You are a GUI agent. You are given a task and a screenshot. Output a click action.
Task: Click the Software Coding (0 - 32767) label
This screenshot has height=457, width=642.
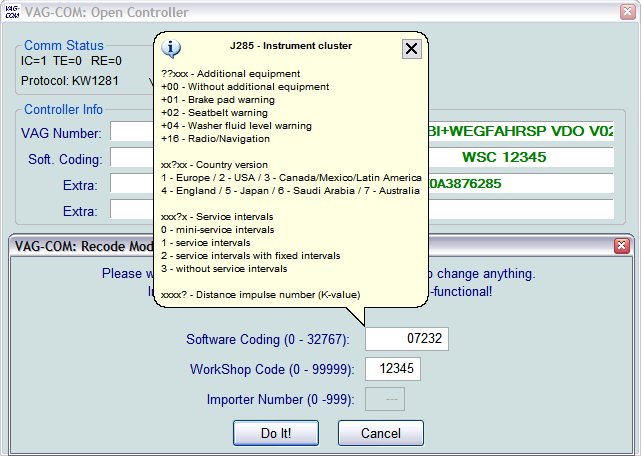(268, 339)
